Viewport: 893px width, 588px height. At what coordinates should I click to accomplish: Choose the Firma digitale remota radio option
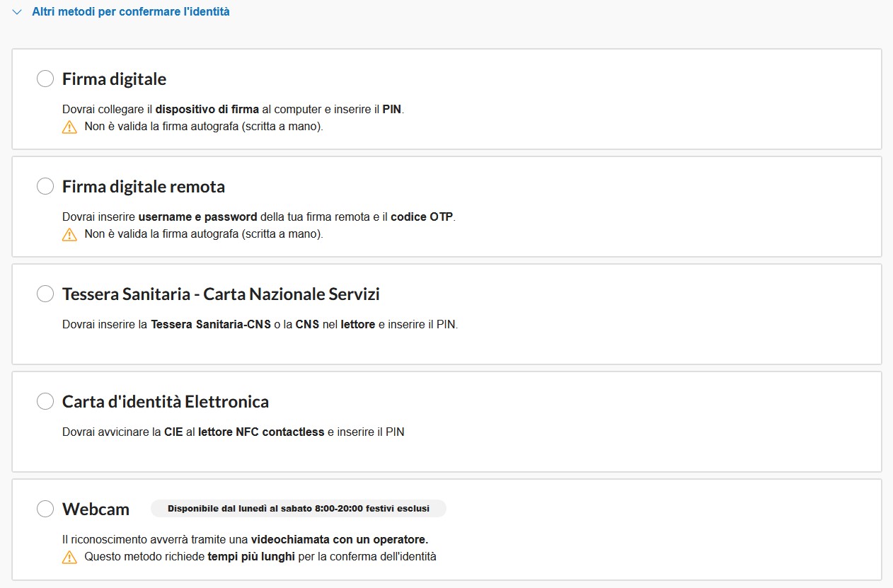point(45,186)
